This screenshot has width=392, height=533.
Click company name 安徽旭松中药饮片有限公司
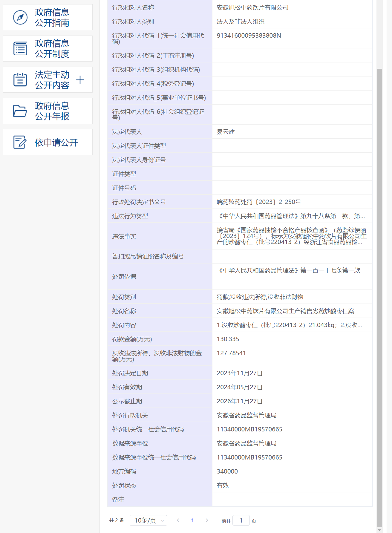click(x=253, y=7)
